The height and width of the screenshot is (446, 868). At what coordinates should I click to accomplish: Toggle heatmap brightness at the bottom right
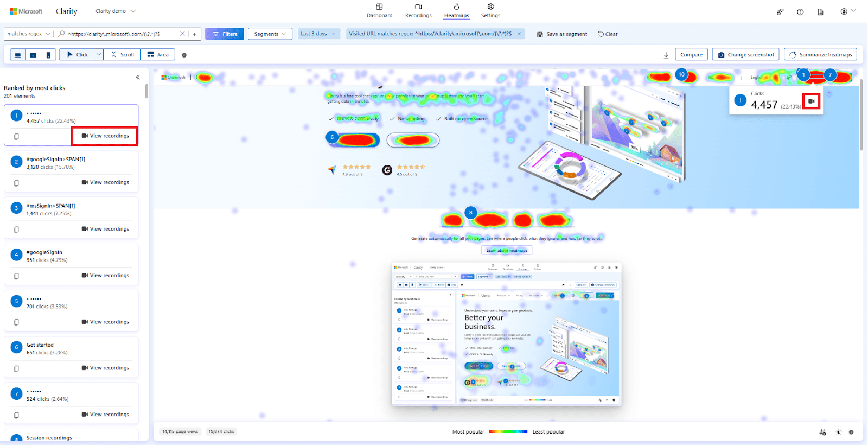839,432
